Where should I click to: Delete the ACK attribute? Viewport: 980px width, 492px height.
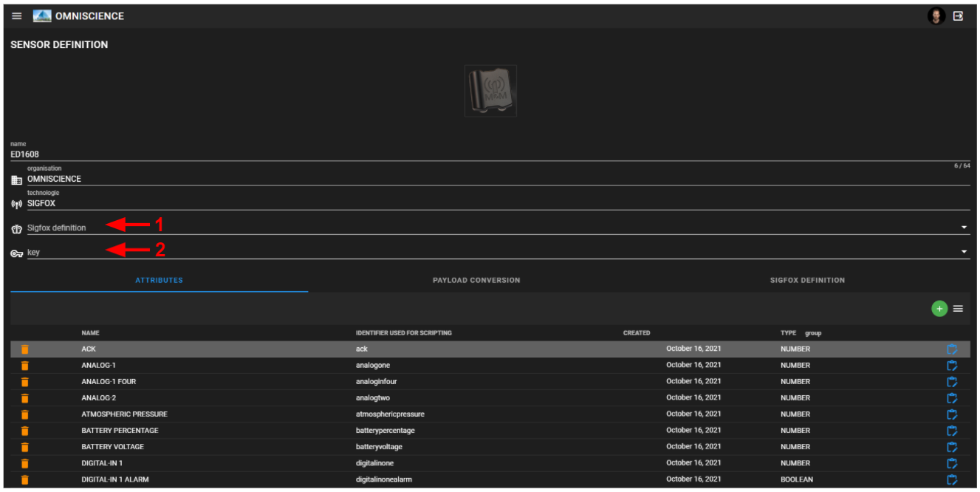(24, 349)
